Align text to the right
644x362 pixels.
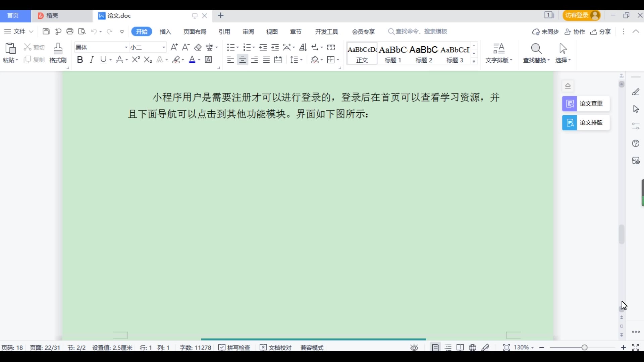coord(255,60)
